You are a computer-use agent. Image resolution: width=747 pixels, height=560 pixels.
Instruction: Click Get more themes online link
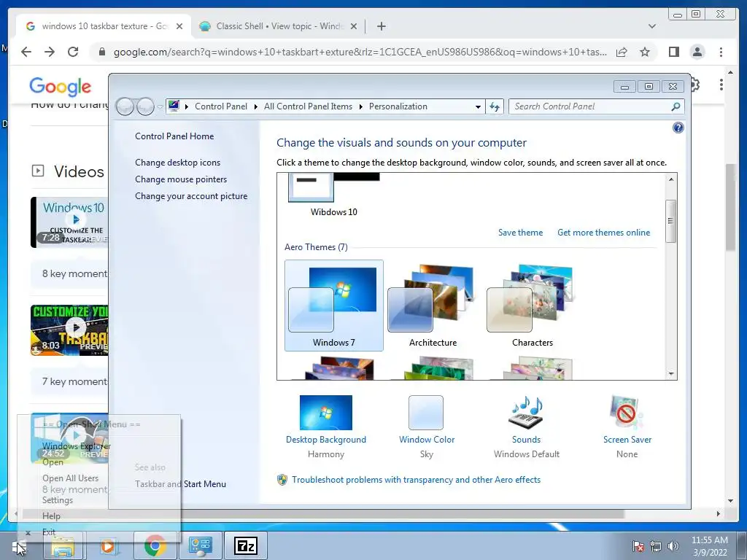click(603, 233)
